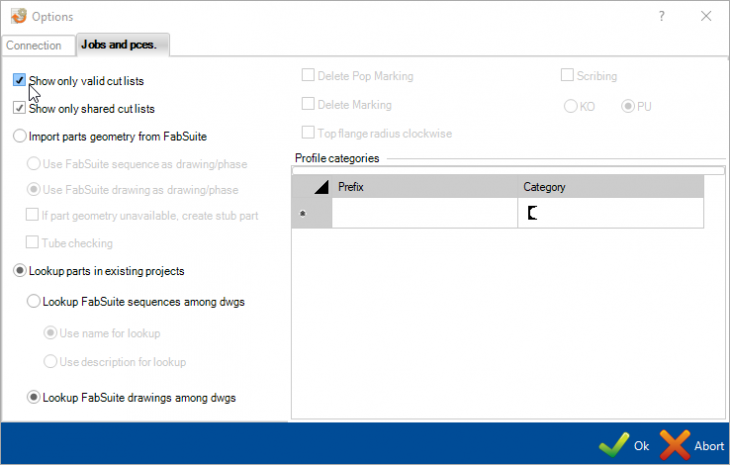Image resolution: width=730 pixels, height=465 pixels.
Task: Uncheck Show only valid cut lists
Action: click(x=20, y=80)
